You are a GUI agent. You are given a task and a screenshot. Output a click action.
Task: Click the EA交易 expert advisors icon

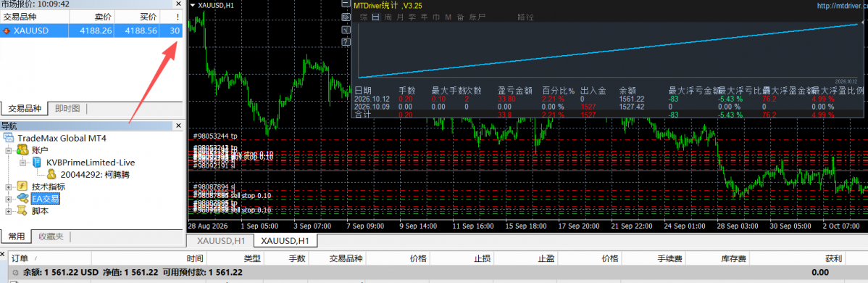23,199
